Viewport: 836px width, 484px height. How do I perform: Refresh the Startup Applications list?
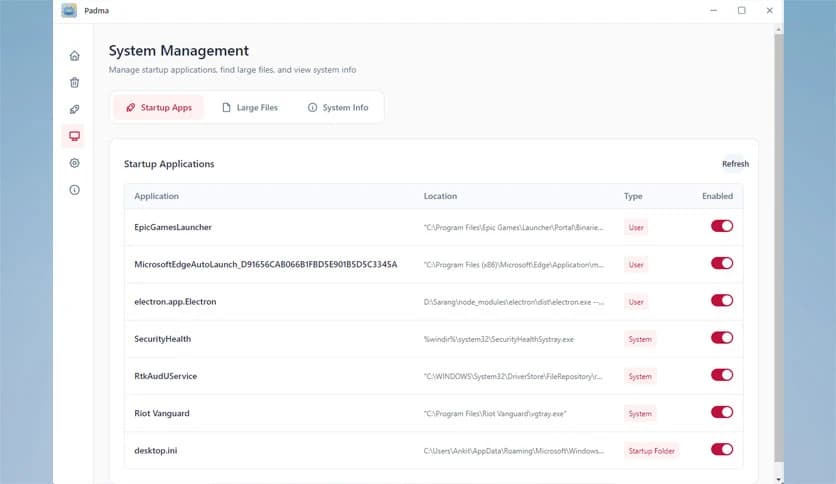[735, 164]
